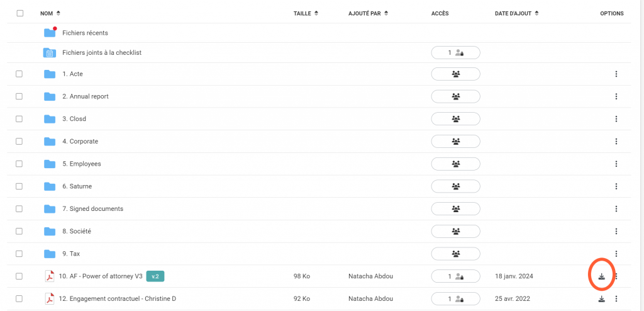The image size is (644, 311).
Task: Download the Power of attorney V3 file
Action: pos(601,276)
